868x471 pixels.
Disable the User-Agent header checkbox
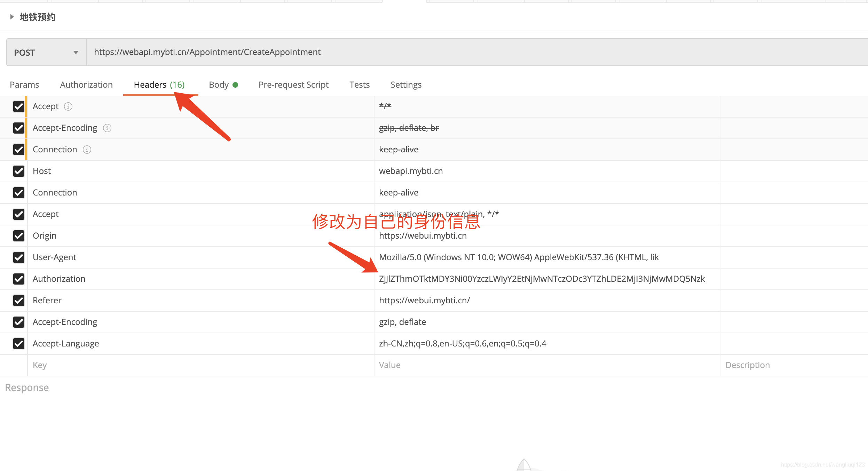tap(19, 257)
